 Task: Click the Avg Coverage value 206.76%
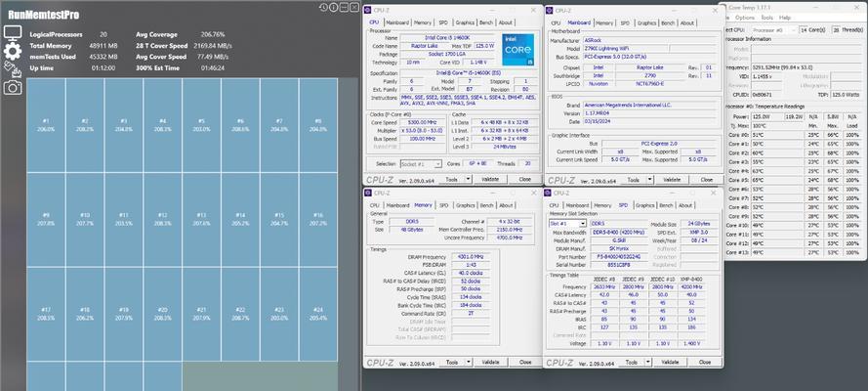tap(213, 34)
